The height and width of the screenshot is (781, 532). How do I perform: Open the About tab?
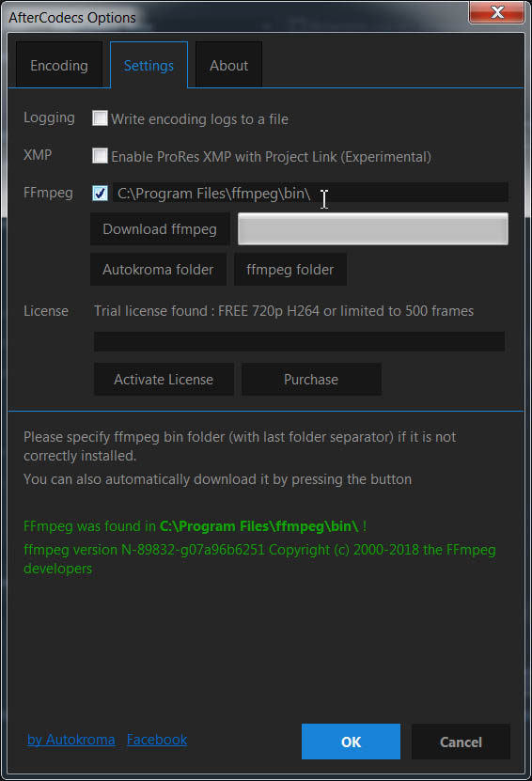228,65
